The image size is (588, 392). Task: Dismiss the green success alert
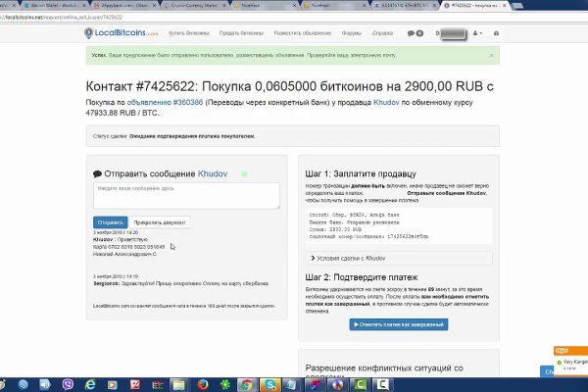click(x=491, y=56)
